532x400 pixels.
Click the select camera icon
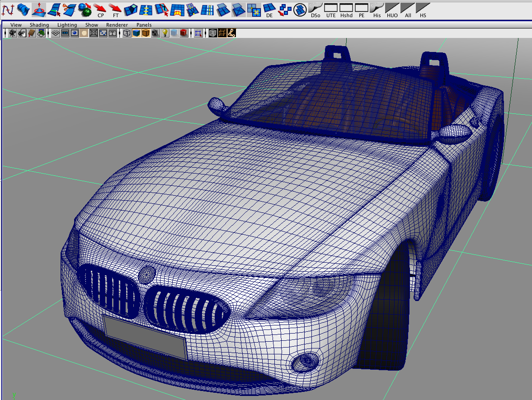[13, 33]
